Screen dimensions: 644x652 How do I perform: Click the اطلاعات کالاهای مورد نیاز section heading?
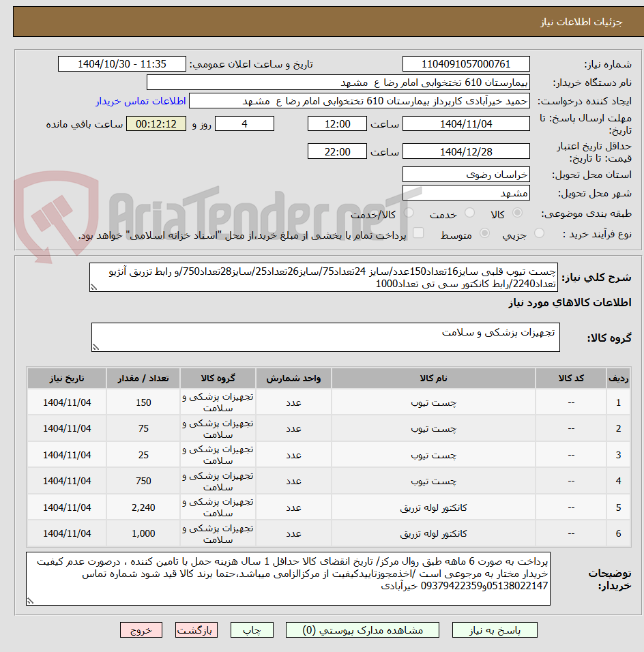click(570, 302)
